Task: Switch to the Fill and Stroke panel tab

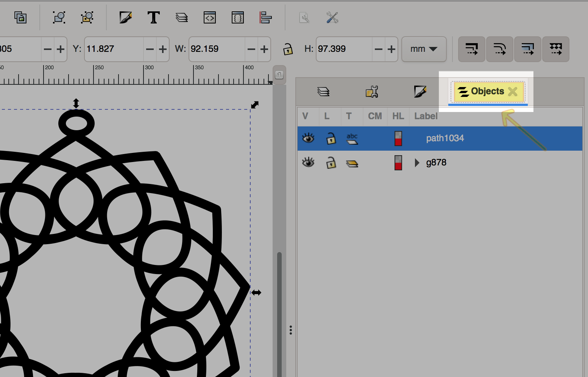Action: point(420,92)
